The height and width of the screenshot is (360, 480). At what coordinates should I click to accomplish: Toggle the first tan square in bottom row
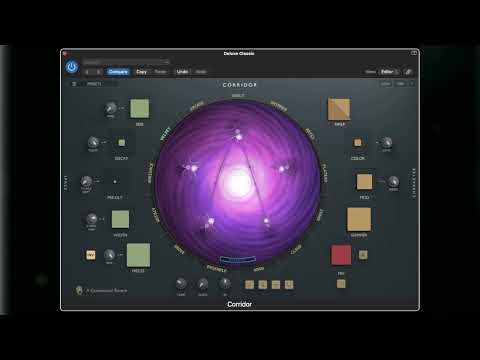(249, 284)
